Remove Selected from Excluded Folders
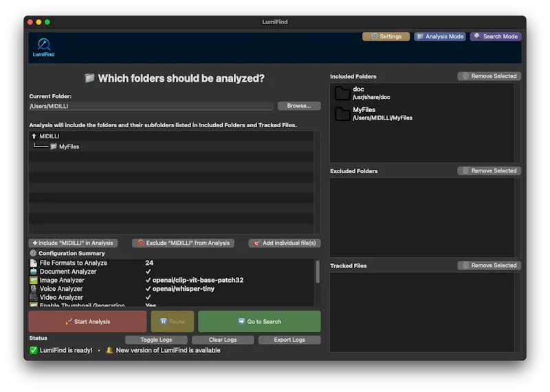Viewport: 550px width, 392px height. [489, 171]
